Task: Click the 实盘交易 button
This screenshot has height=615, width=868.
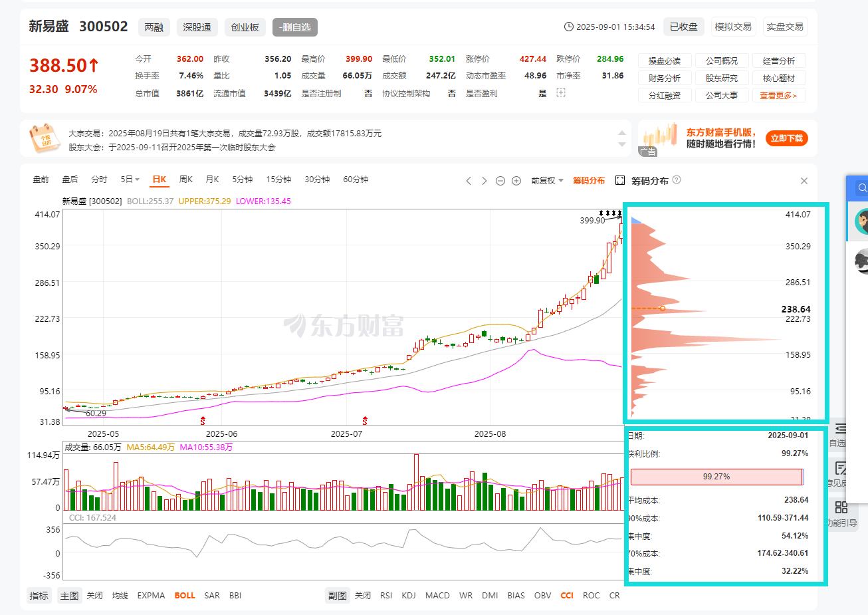Action: click(785, 27)
